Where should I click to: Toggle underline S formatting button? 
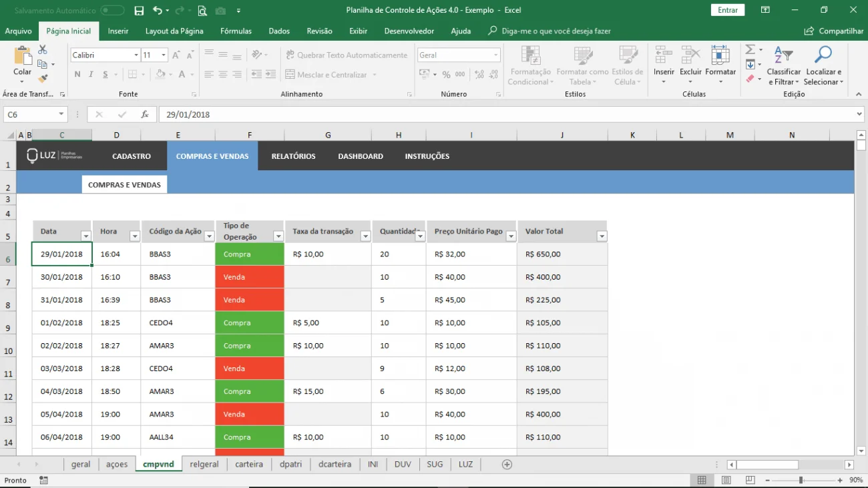pyautogui.click(x=105, y=75)
